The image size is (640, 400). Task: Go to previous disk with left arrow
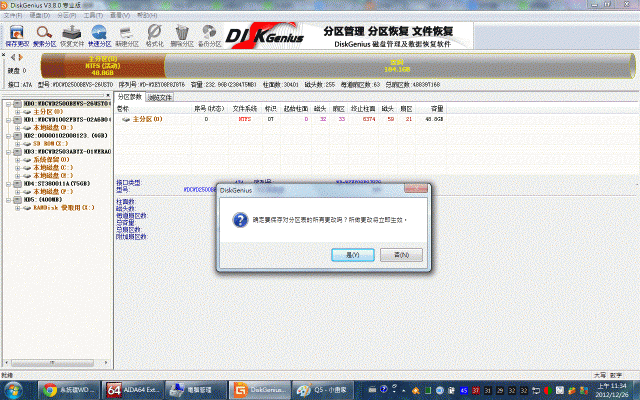coord(13,58)
